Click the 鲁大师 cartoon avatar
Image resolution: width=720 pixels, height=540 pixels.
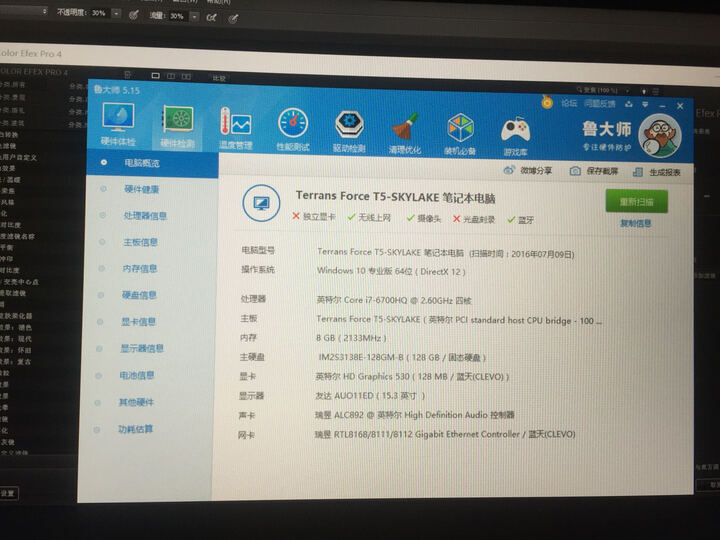pyautogui.click(x=659, y=136)
